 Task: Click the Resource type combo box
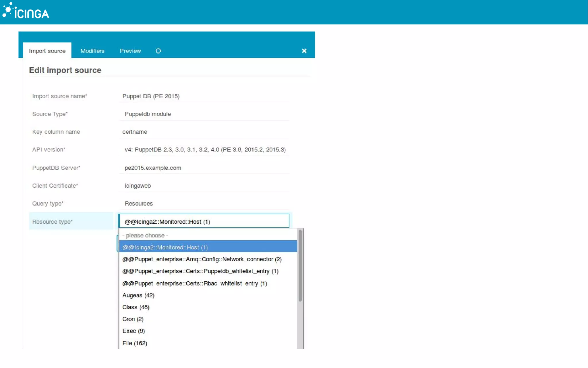[204, 221]
